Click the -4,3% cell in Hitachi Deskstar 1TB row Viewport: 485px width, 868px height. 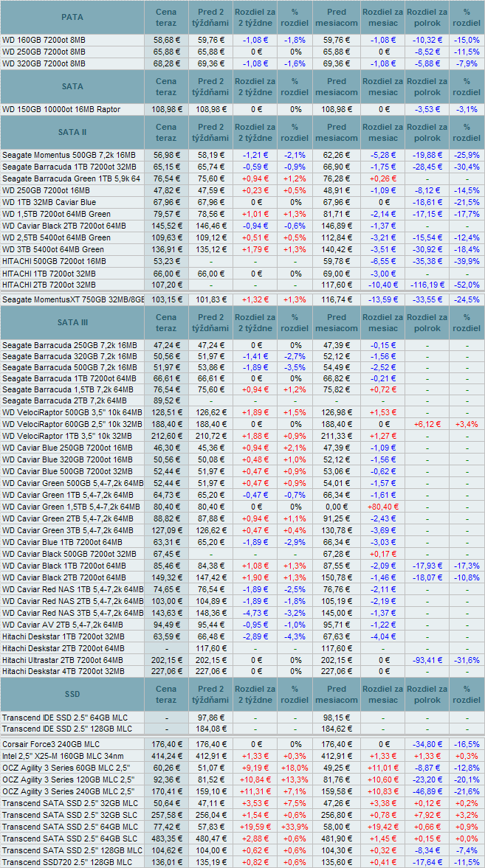coord(295,636)
